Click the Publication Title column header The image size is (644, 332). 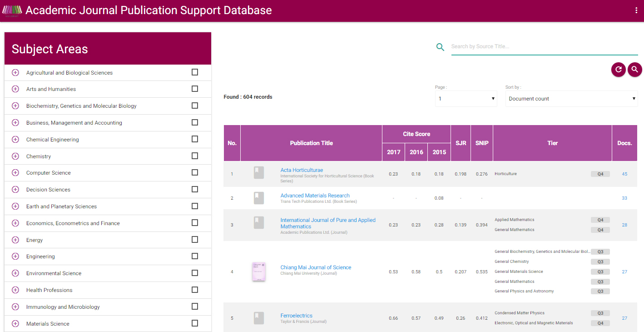coord(311,143)
